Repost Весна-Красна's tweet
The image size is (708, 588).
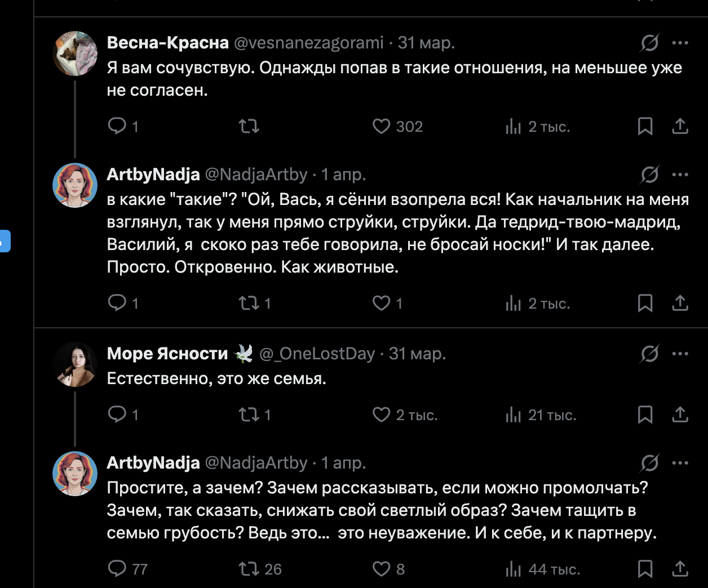coord(249,127)
